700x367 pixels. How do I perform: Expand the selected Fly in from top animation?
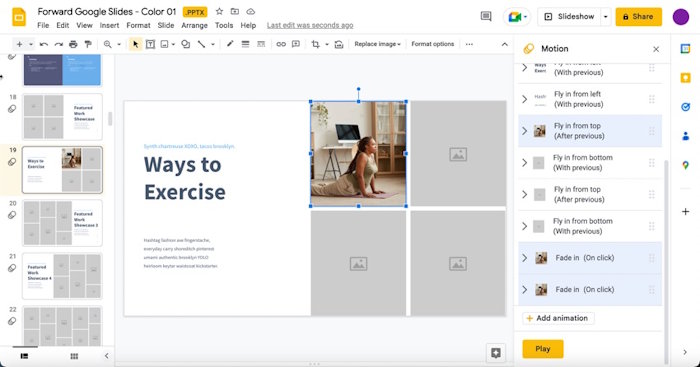pyautogui.click(x=525, y=131)
